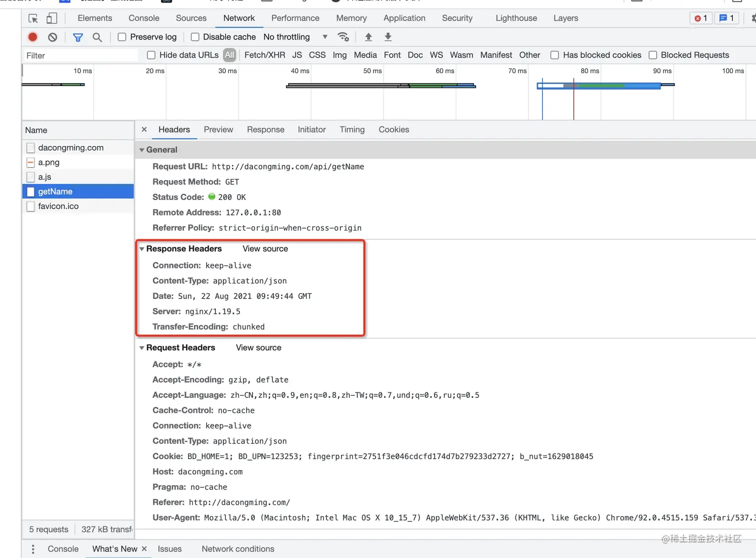Enable Has blocked cookies filter
Viewport: 756px width, 558px height.
(x=554, y=55)
